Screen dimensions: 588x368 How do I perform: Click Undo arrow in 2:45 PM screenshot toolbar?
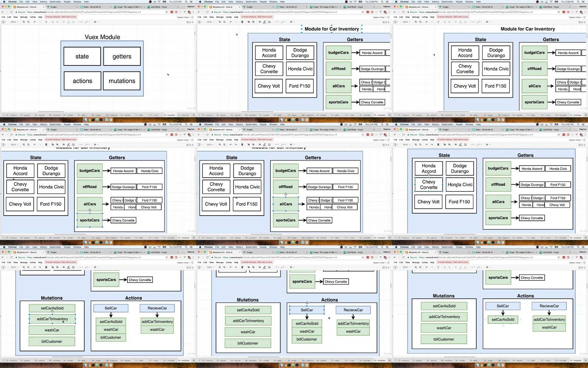tap(427, 267)
